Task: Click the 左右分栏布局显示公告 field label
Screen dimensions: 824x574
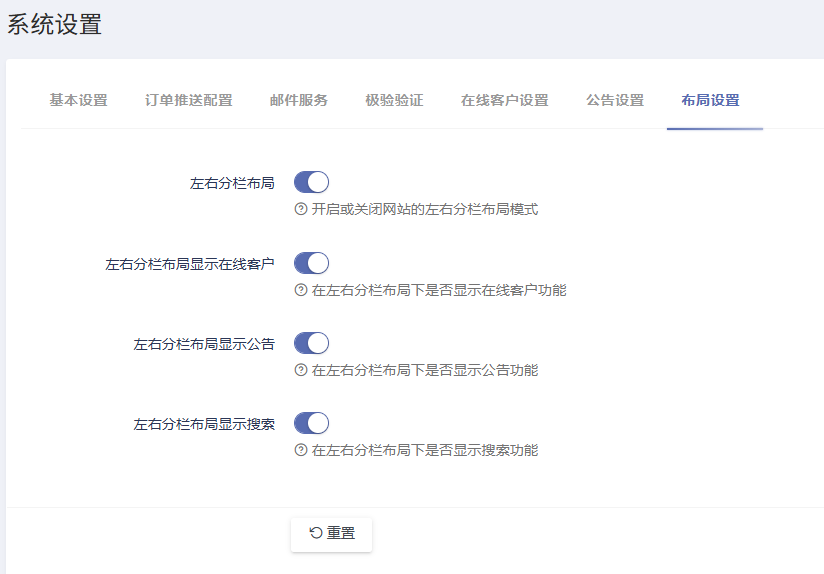Action: click(204, 344)
